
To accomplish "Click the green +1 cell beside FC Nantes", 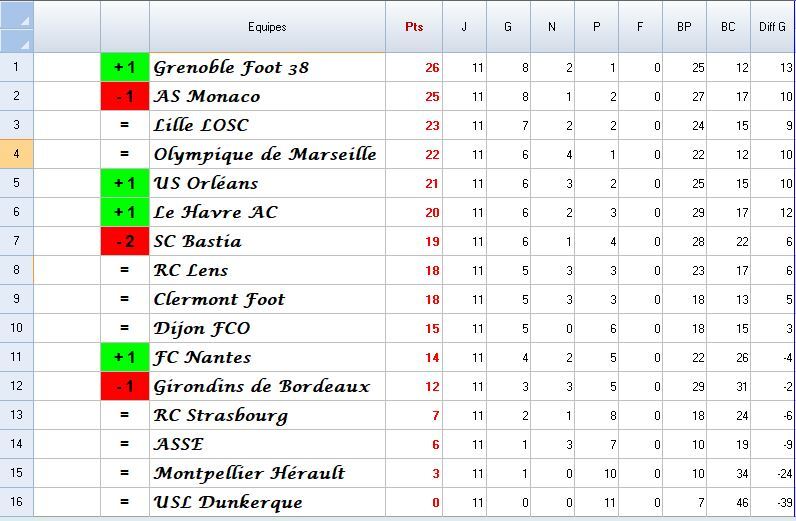I will tap(125, 357).
